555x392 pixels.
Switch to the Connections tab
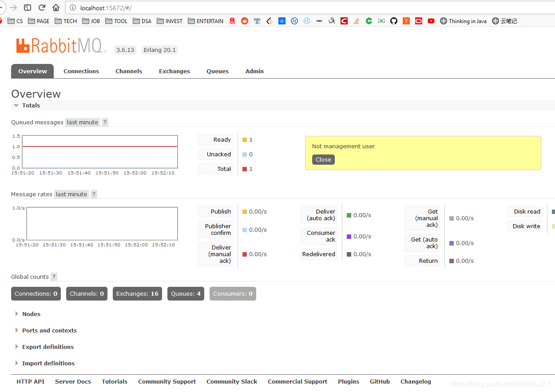81,71
